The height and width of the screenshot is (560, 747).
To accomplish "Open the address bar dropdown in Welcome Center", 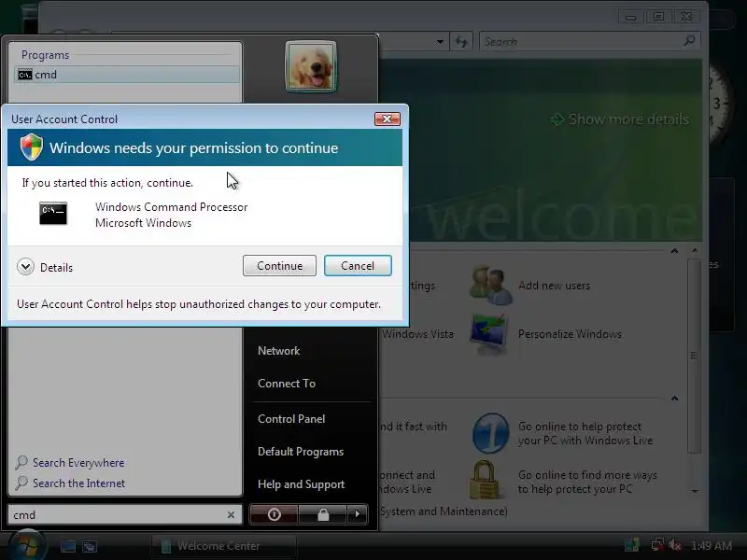I will 440,41.
